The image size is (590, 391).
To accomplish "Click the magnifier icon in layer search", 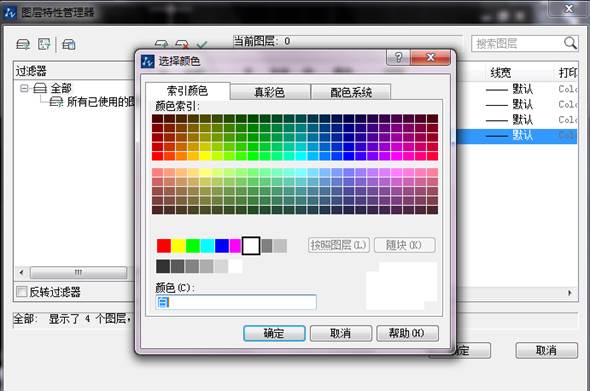I will pos(570,43).
